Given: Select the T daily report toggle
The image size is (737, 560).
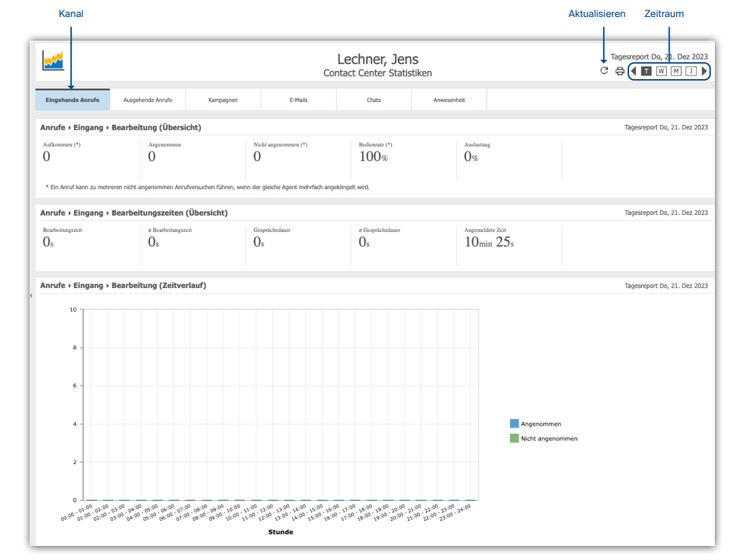Looking at the screenshot, I should point(647,71).
